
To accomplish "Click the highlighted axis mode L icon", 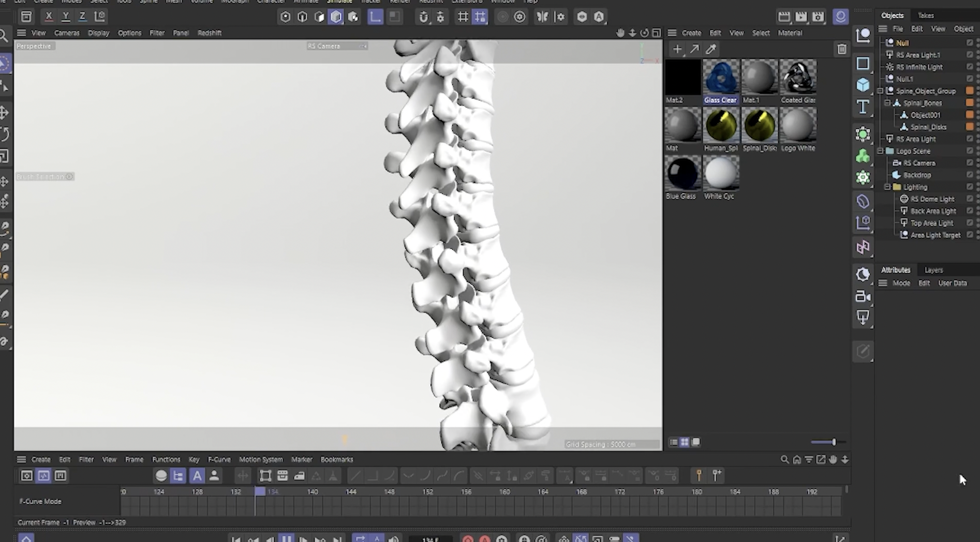I will [x=375, y=17].
